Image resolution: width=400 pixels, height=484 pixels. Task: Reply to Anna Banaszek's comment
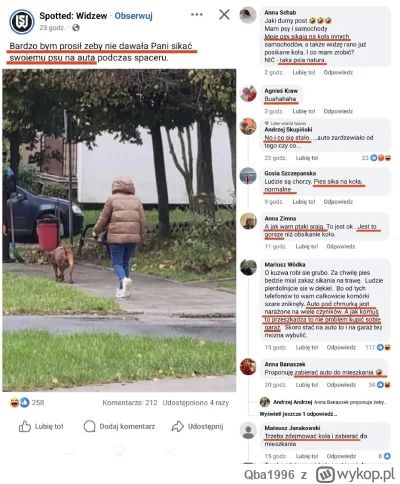click(341, 385)
